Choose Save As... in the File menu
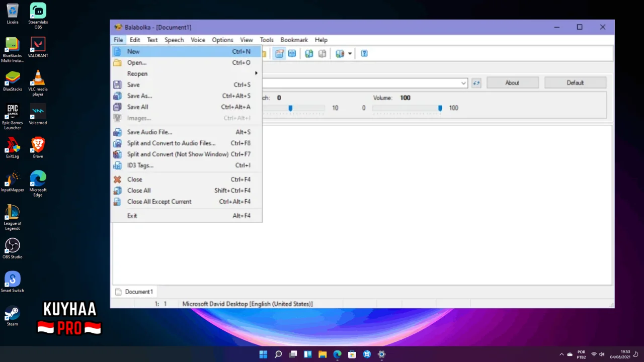Viewport: 644px width, 362px height. [187, 96]
